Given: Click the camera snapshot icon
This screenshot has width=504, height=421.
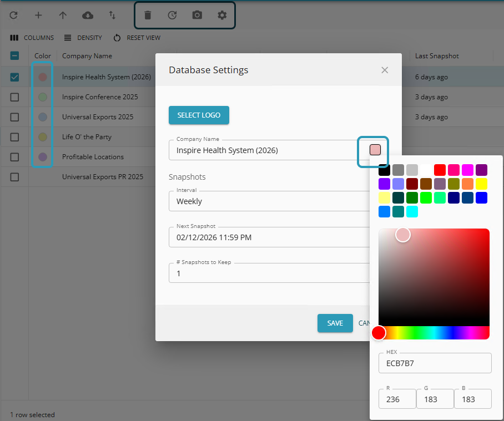Looking at the screenshot, I should pos(197,15).
